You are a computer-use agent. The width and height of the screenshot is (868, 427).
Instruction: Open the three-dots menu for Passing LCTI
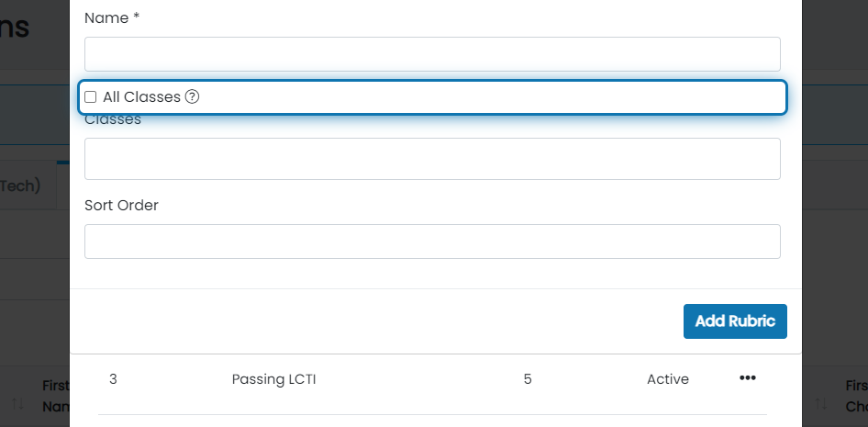(x=748, y=378)
